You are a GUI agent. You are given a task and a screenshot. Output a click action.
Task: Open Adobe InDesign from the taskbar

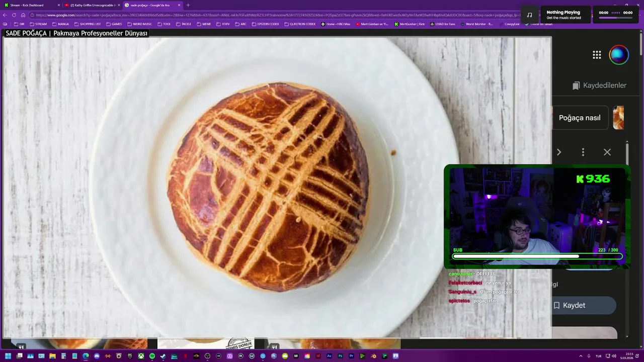tap(318, 356)
